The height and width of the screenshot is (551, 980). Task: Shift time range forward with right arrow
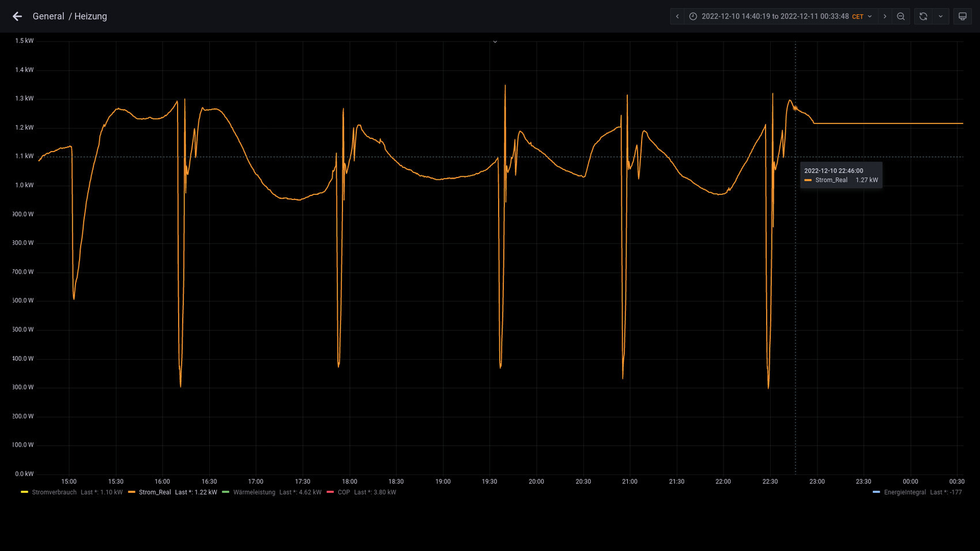[885, 16]
